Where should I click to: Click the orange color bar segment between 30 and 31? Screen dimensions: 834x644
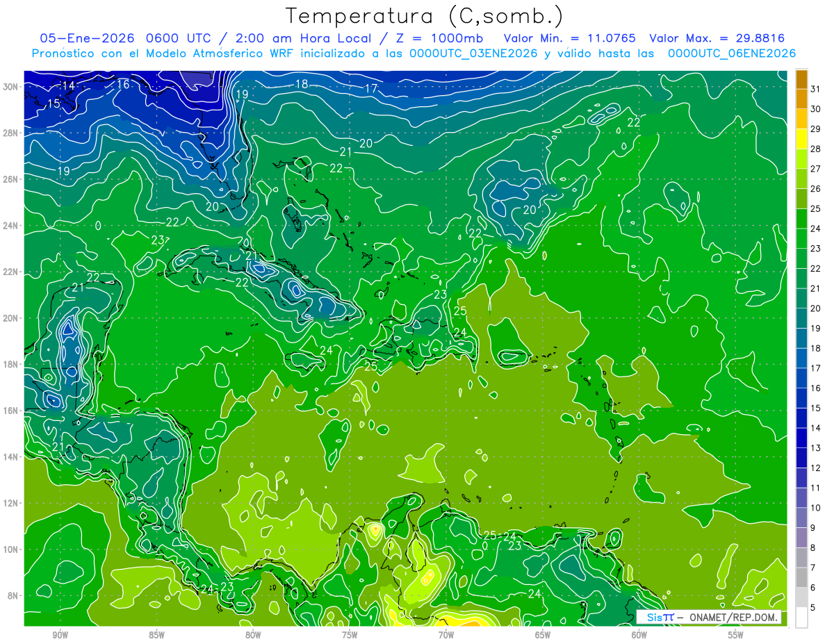pyautogui.click(x=801, y=99)
